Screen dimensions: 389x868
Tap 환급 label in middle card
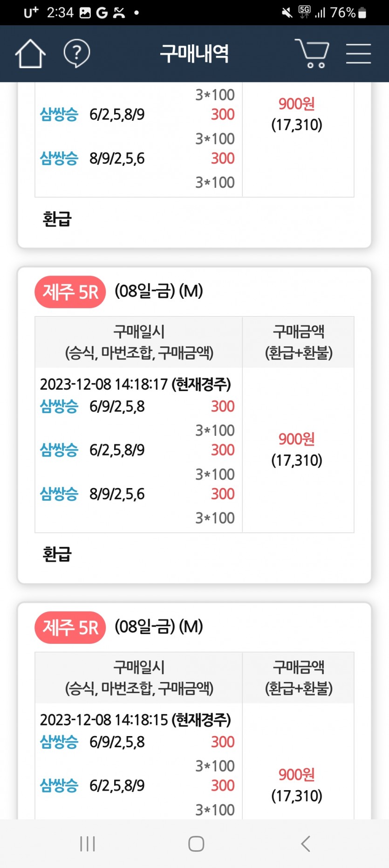[x=57, y=554]
